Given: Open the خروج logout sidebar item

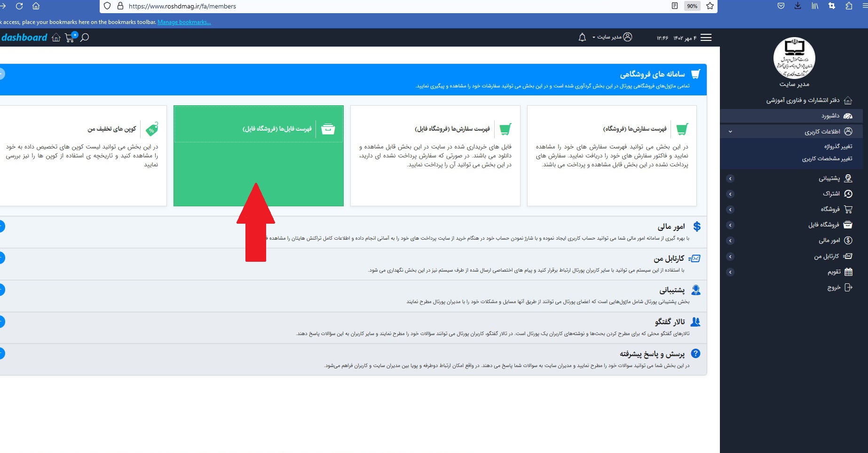Looking at the screenshot, I should (x=839, y=288).
